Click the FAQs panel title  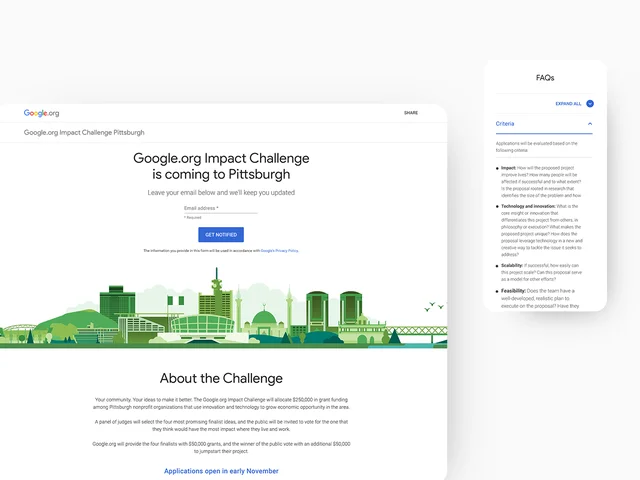coord(545,77)
